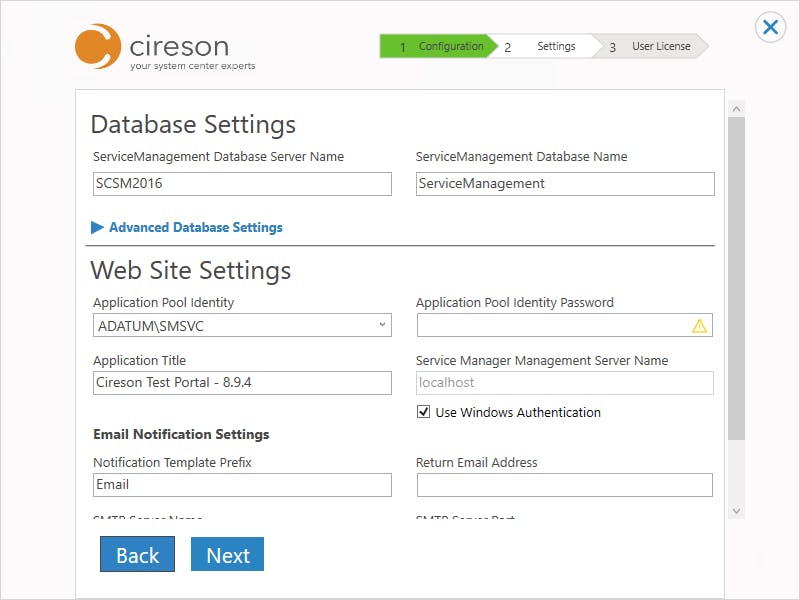Toggle Use Windows Authentication checkbox
Screen dimensions: 800x600
coord(423,412)
